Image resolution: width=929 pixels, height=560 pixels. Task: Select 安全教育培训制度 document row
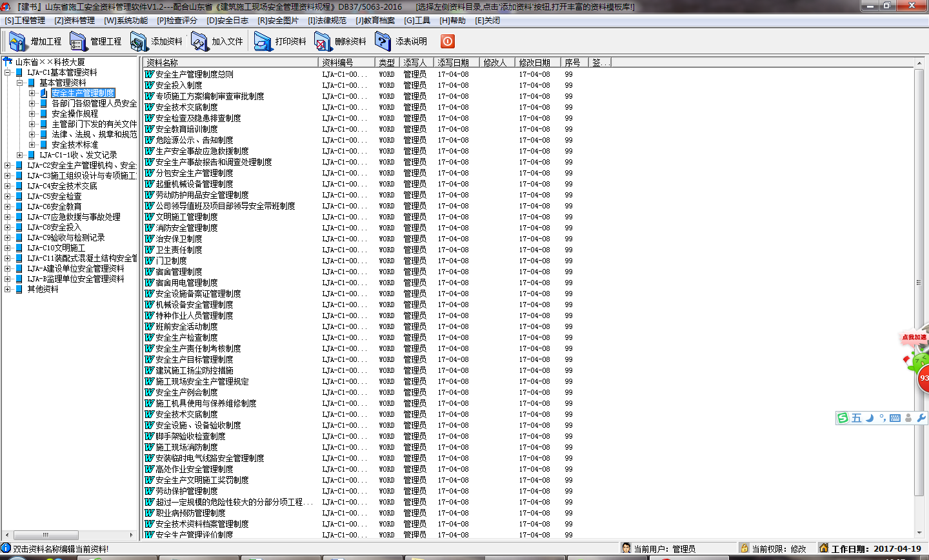pos(186,129)
